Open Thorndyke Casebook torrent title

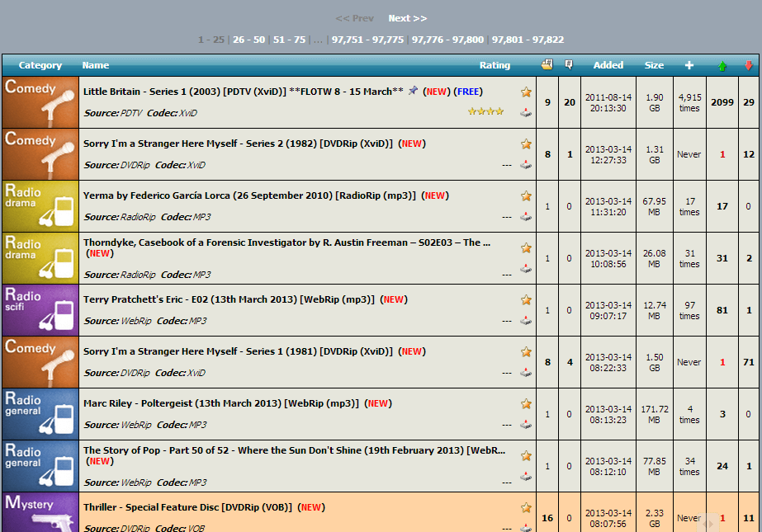(286, 242)
